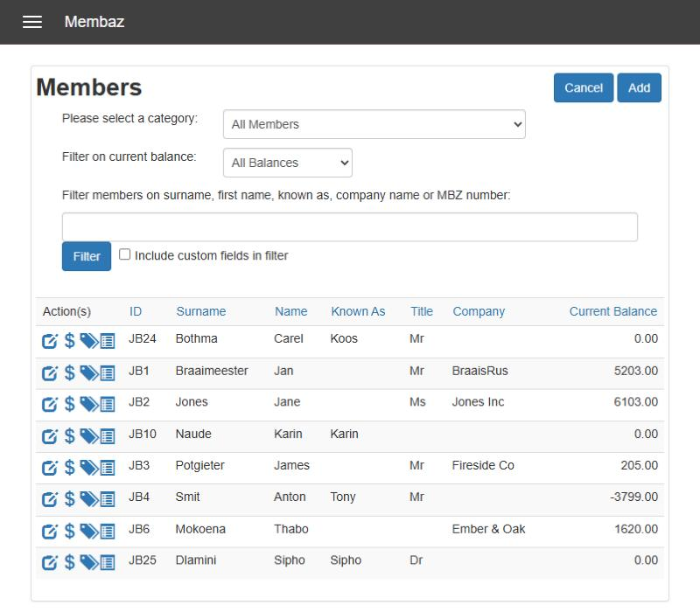Select title cell Dr
The image size is (700, 612).
click(416, 560)
